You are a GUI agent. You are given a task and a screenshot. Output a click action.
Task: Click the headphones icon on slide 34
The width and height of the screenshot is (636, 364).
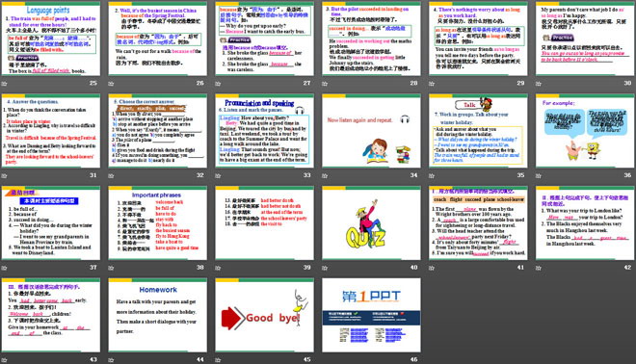point(405,119)
